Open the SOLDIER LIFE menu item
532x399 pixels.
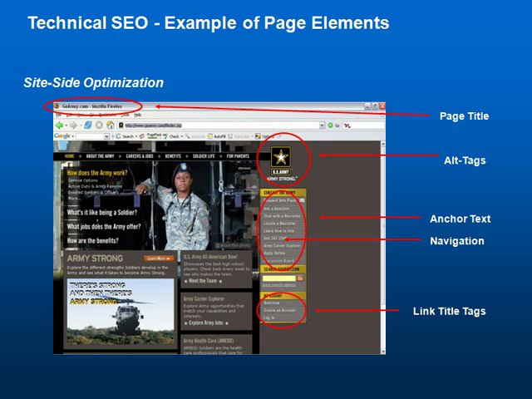[x=206, y=155]
